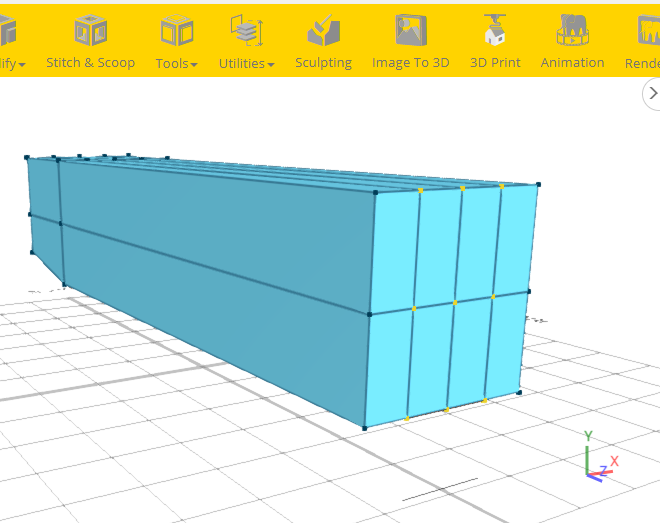Open the Tools dropdown menu
Viewport: 660px width, 523px height.
click(x=176, y=42)
